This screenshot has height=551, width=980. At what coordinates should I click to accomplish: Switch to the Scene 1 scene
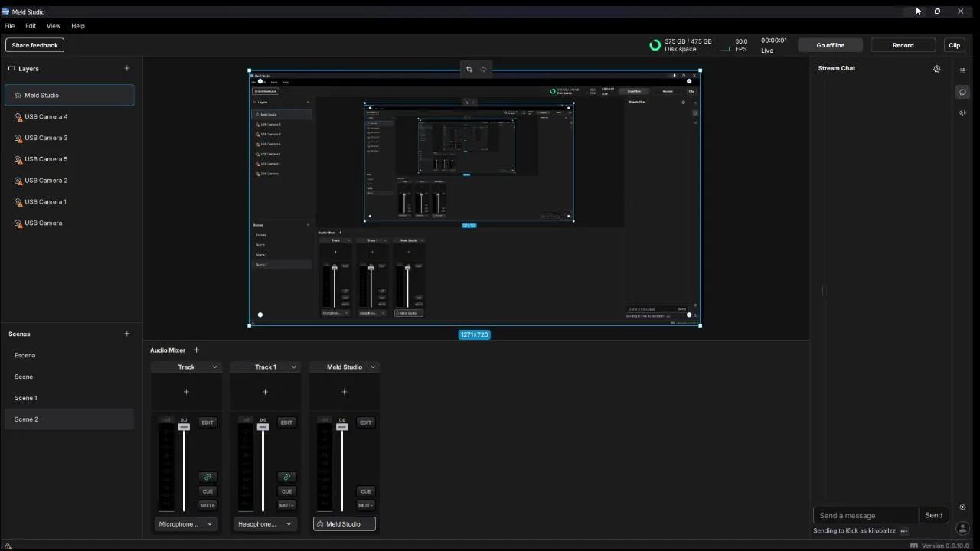pos(70,398)
